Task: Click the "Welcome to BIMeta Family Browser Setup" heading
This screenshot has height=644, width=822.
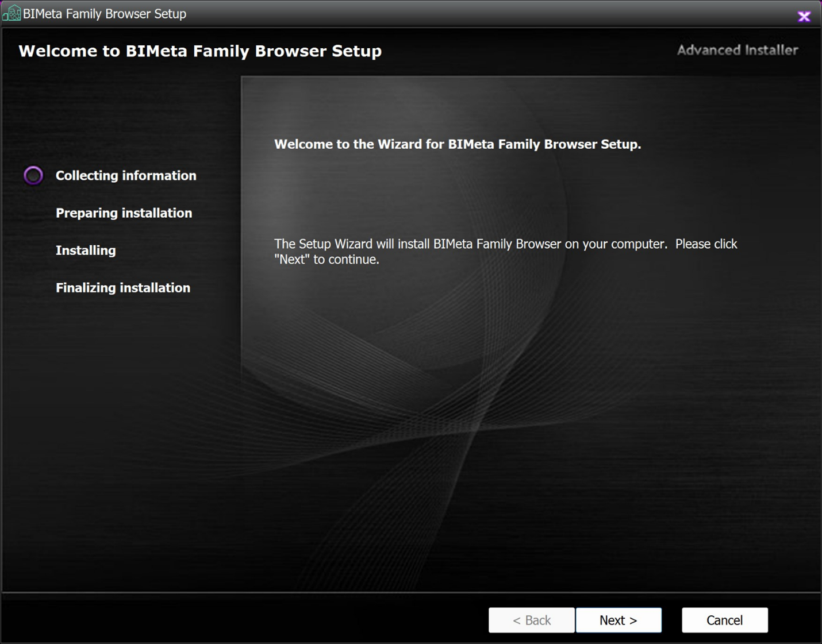Action: [x=200, y=51]
